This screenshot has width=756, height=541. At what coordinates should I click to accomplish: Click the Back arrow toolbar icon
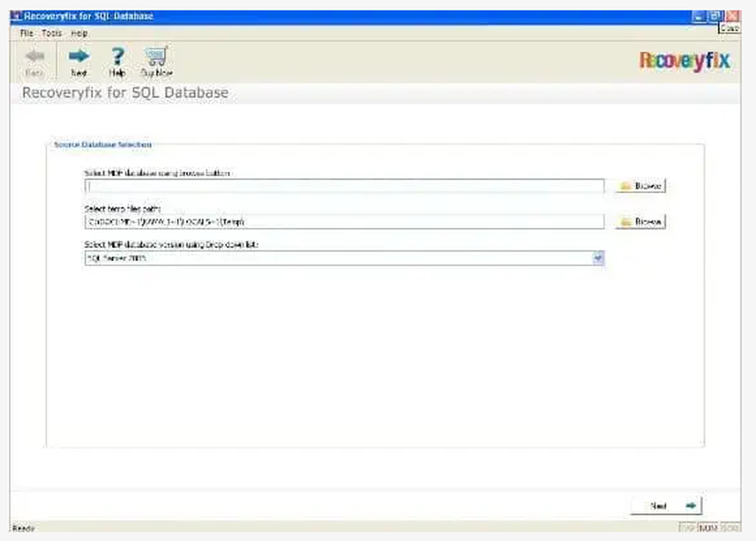pyautogui.click(x=34, y=62)
